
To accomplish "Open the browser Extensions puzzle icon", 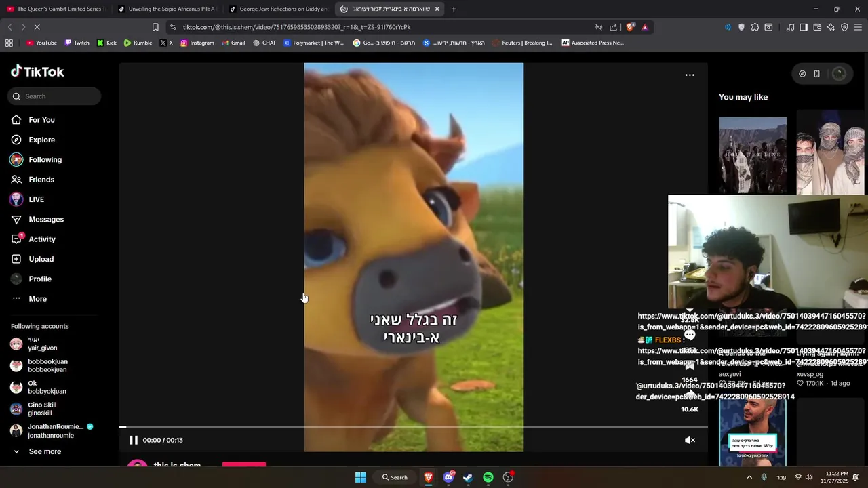I will (x=755, y=27).
